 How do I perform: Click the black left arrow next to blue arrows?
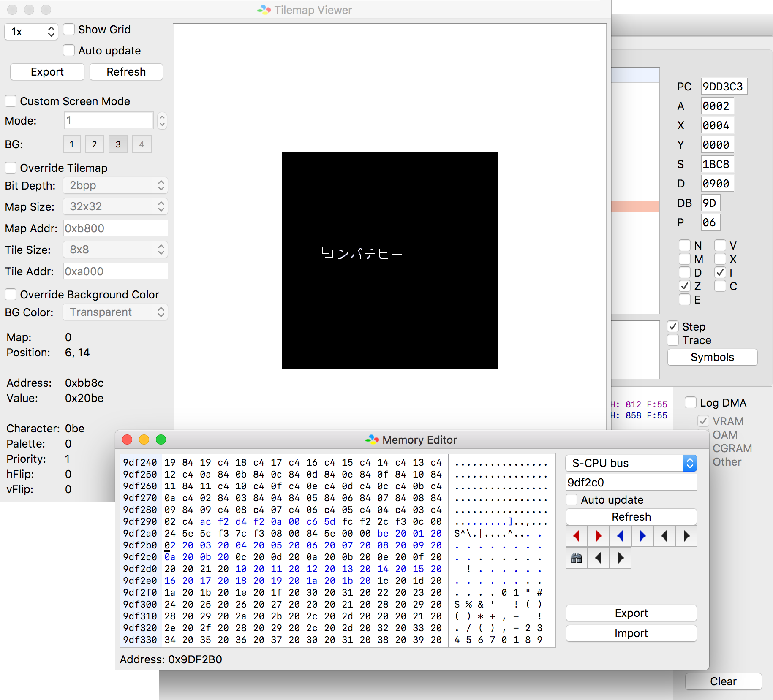coord(664,536)
